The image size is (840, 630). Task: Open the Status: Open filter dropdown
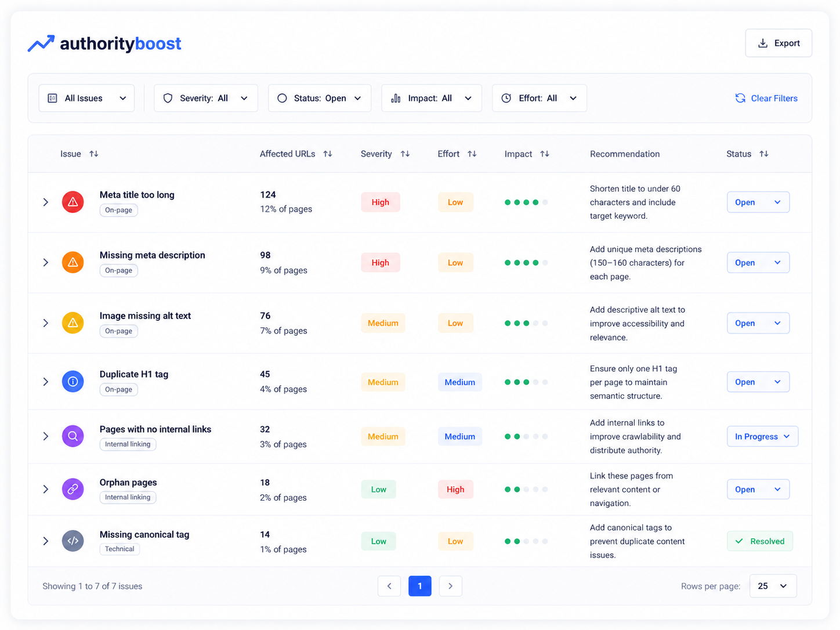point(320,98)
